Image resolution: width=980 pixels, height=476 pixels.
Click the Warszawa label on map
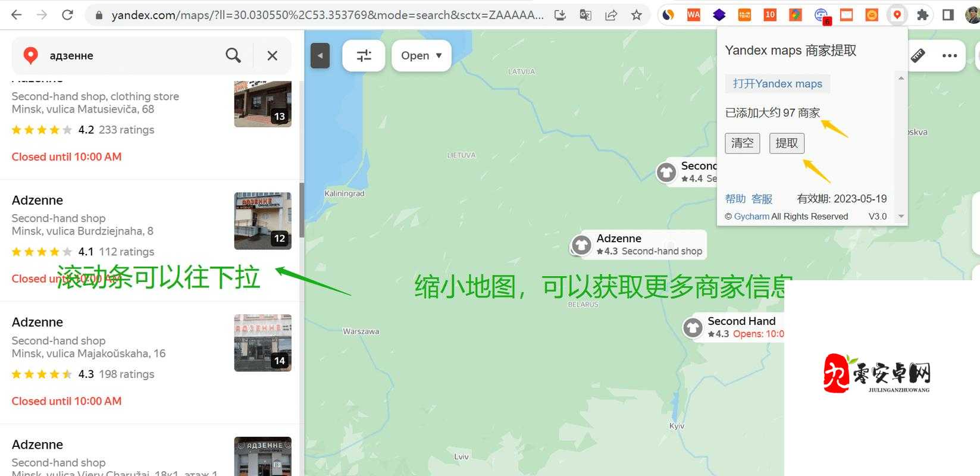click(x=361, y=331)
